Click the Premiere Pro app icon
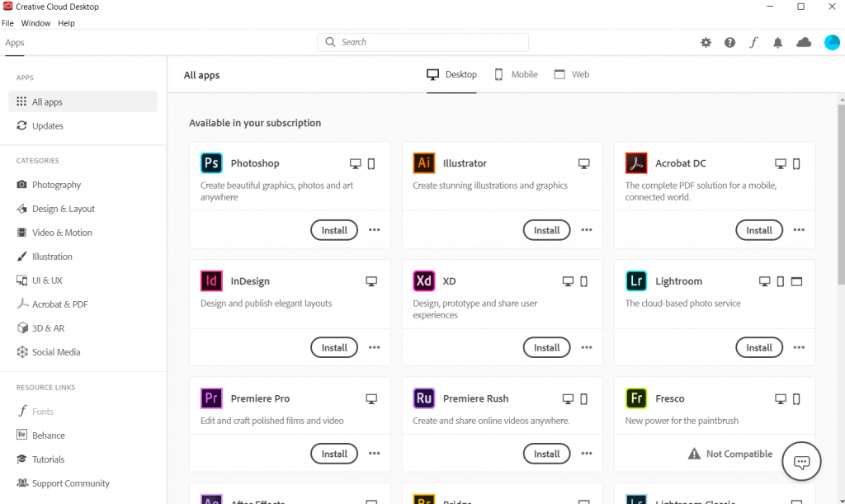The image size is (845, 504). (211, 398)
